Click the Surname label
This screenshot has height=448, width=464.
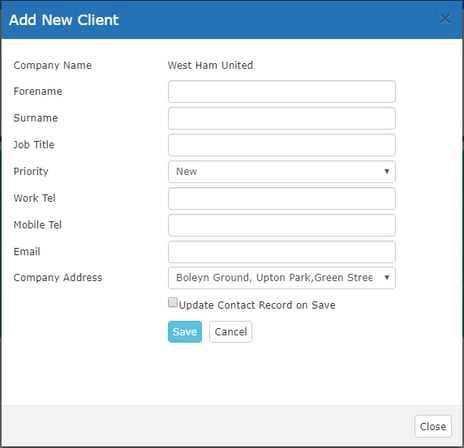pyautogui.click(x=36, y=118)
